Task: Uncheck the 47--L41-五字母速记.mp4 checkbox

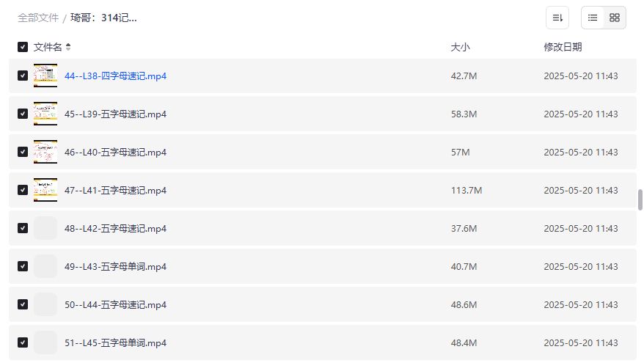Action: pyautogui.click(x=23, y=190)
